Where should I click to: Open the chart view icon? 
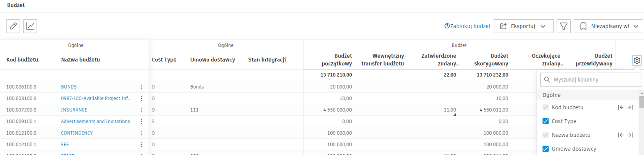(x=30, y=26)
